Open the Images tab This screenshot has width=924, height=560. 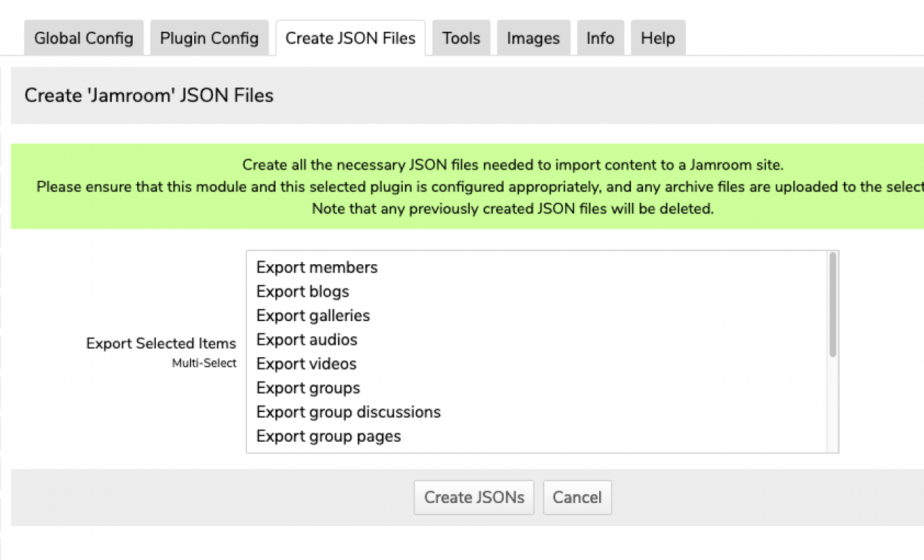pyautogui.click(x=533, y=38)
